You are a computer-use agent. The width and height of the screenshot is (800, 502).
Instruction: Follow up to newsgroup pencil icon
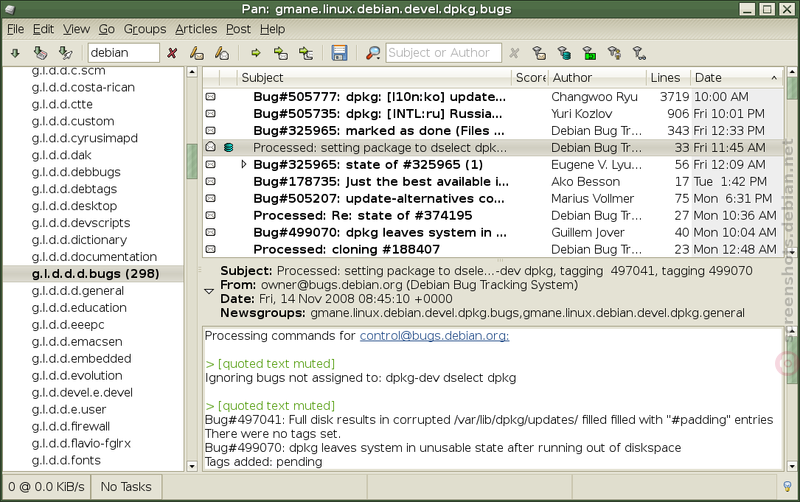(222, 53)
